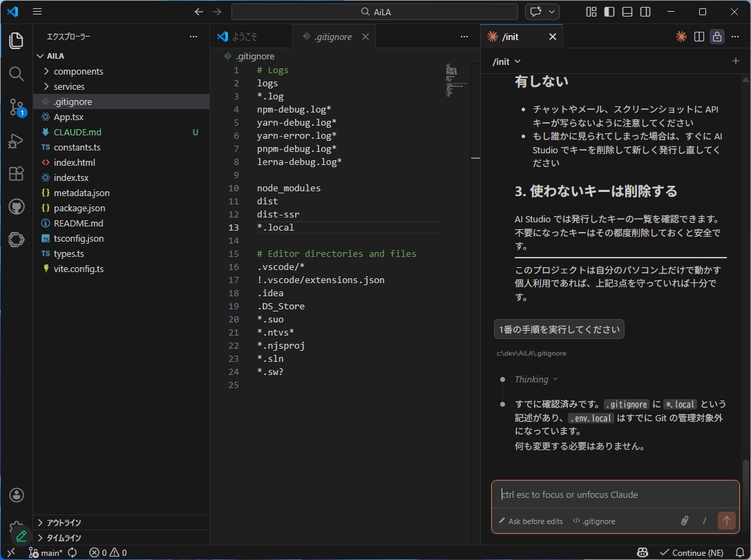Screen dimensions: 751x560
Task: Close the .gitignore tab
Action: [365, 37]
